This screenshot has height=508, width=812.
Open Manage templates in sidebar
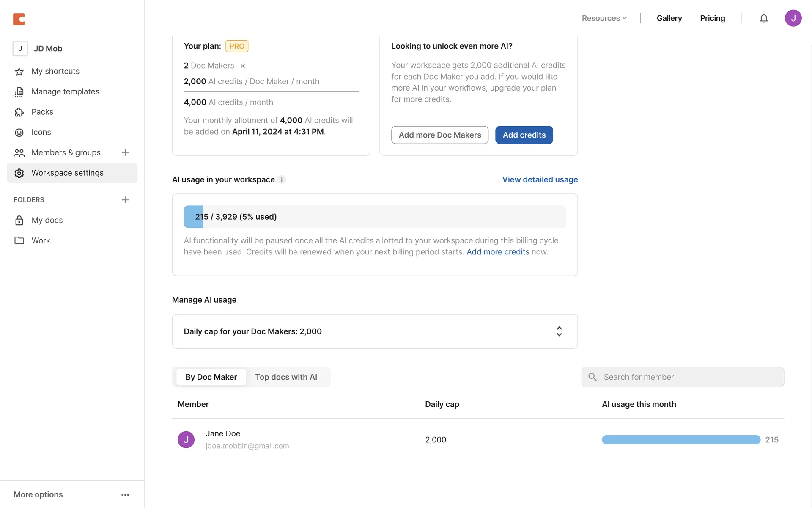point(65,91)
